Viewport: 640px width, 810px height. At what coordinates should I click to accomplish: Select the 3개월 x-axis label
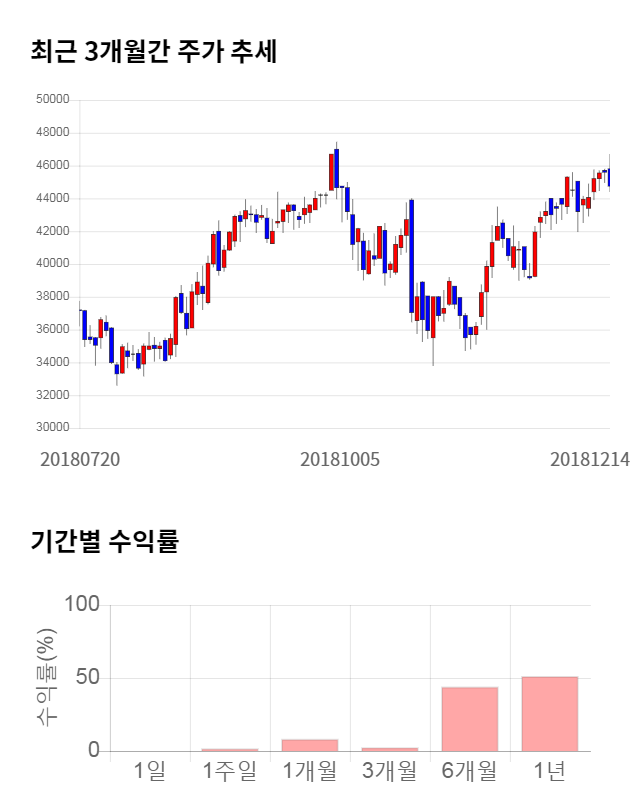tap(390, 772)
